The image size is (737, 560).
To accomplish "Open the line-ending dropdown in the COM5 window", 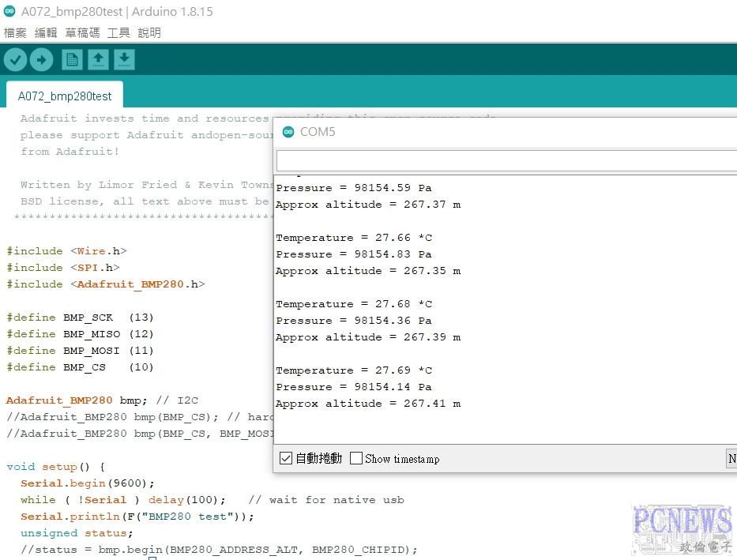I will pos(731,459).
